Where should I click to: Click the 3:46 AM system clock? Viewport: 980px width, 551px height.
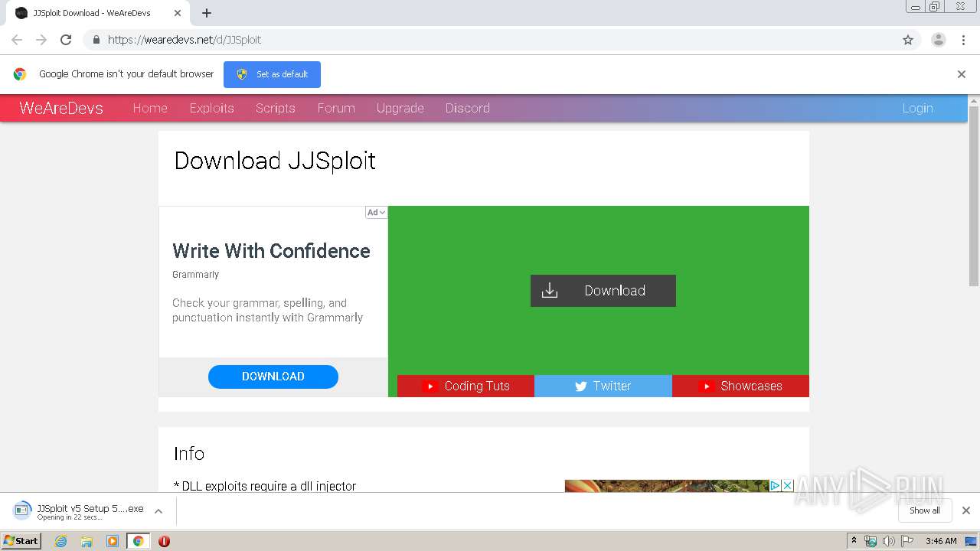941,541
